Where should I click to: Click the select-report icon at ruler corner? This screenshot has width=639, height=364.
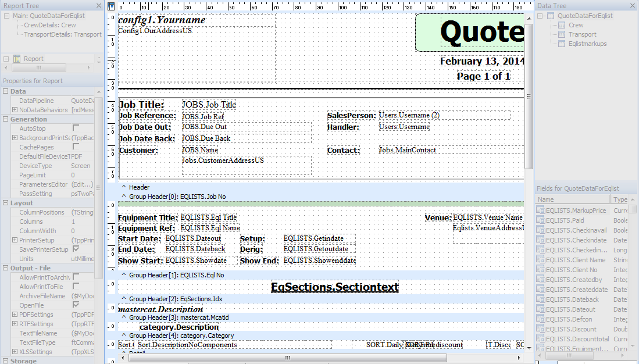111,6
